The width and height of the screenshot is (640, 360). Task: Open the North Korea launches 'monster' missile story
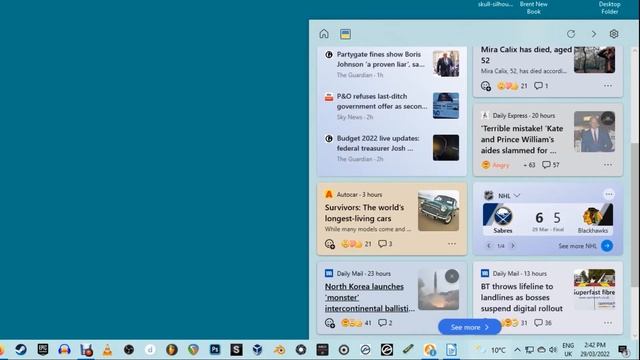[369, 298]
